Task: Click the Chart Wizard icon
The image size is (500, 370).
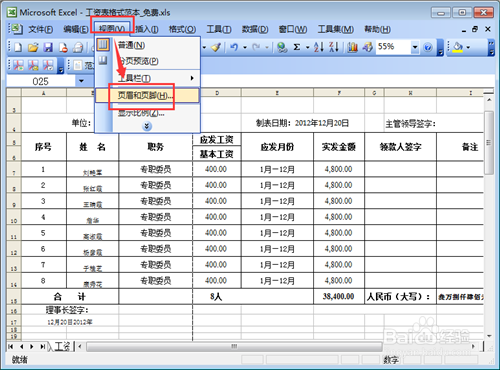Action: pos(352,47)
